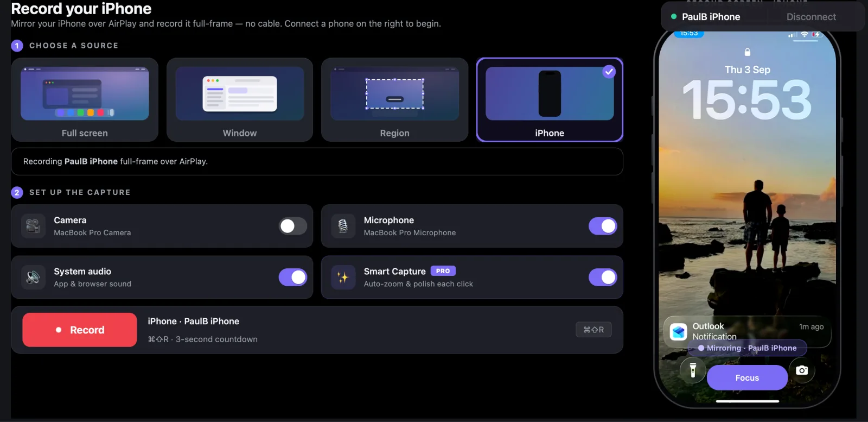This screenshot has height=422, width=868.
Task: Click the System audio speaker icon
Action: click(x=33, y=277)
